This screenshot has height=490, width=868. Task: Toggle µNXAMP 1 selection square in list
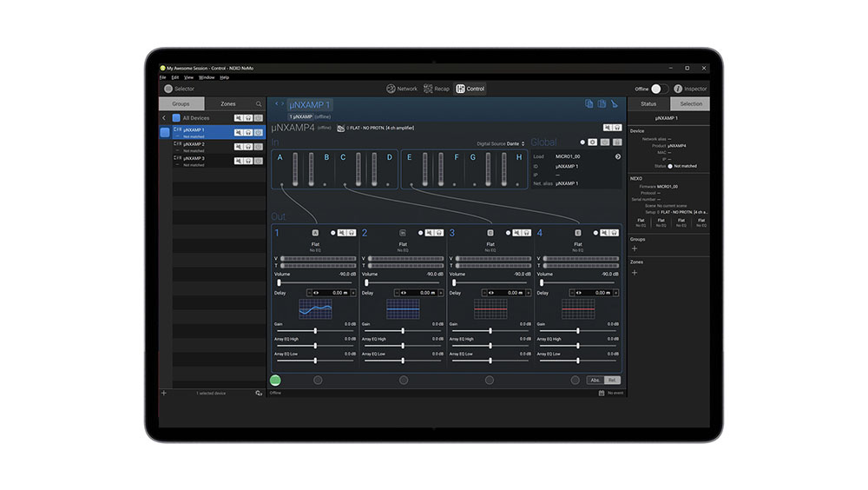coord(165,132)
